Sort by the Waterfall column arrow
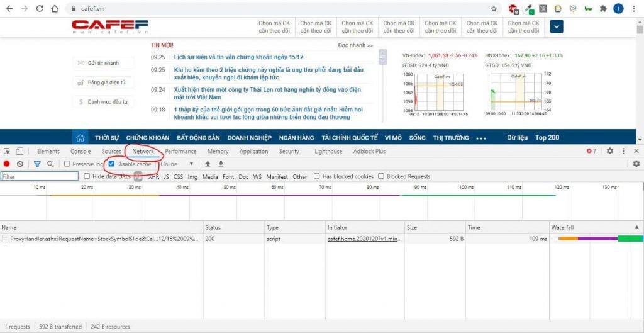 (x=637, y=227)
